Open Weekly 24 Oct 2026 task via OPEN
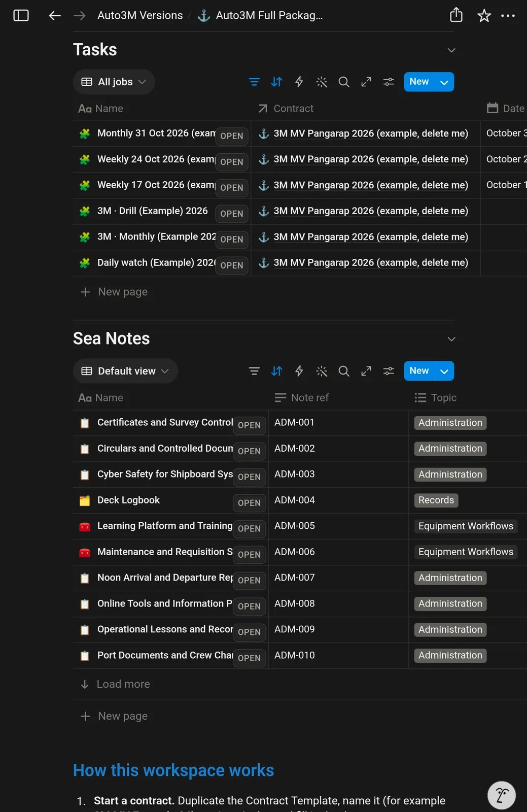Screen dimensions: 527x812 pyautogui.click(x=232, y=162)
